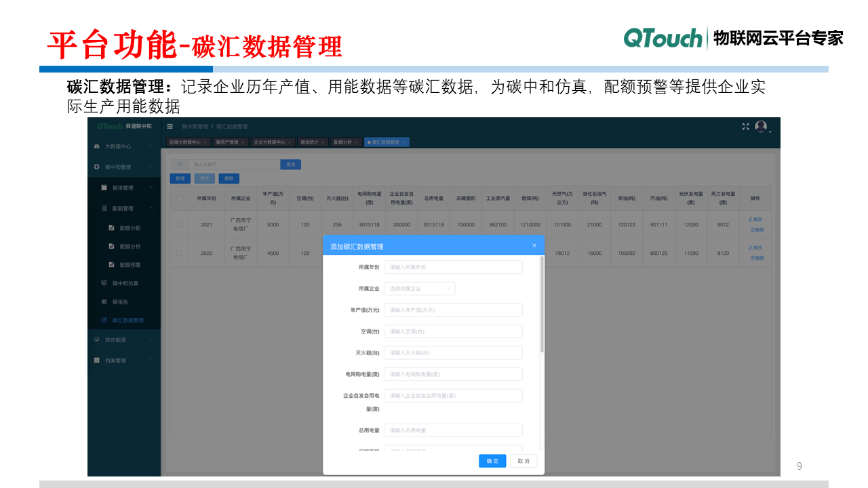Viewport: 868px width, 488px height.
Task: Open the user avatar menu
Action: click(761, 127)
